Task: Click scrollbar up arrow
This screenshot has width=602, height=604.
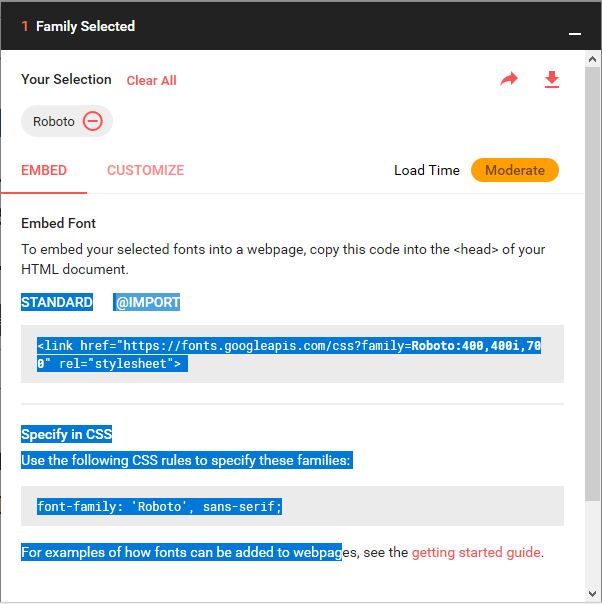Action: point(592,59)
